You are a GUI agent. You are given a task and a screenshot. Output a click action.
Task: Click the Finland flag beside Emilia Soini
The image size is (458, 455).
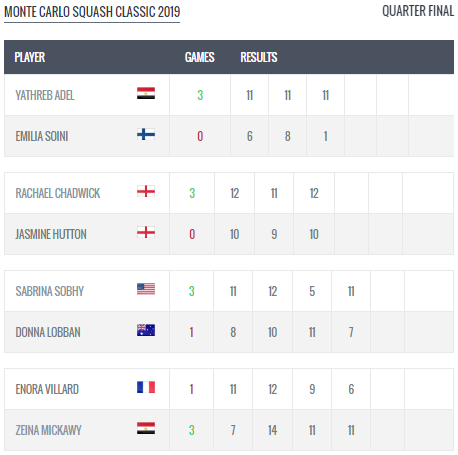coord(146,134)
